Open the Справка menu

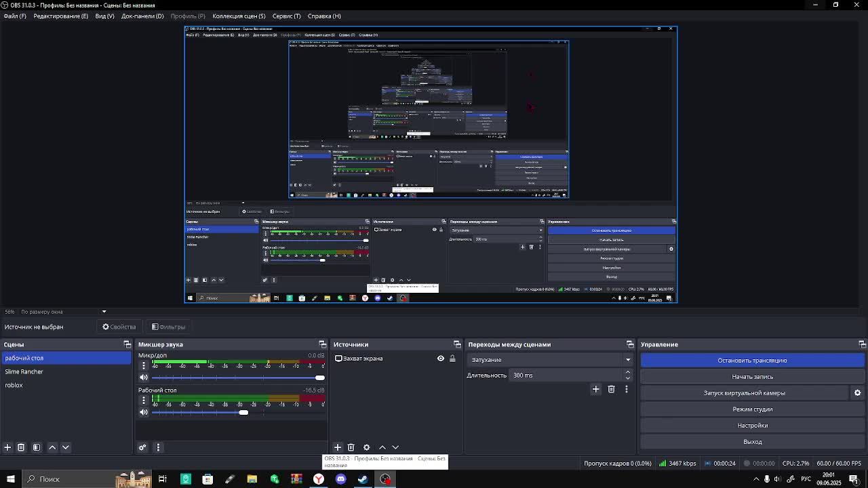click(x=324, y=16)
